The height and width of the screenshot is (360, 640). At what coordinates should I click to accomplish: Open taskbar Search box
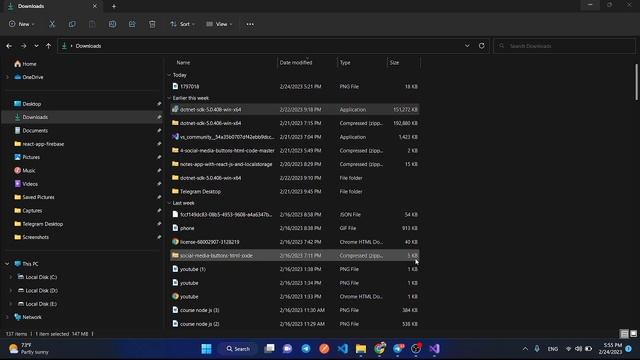(x=238, y=349)
